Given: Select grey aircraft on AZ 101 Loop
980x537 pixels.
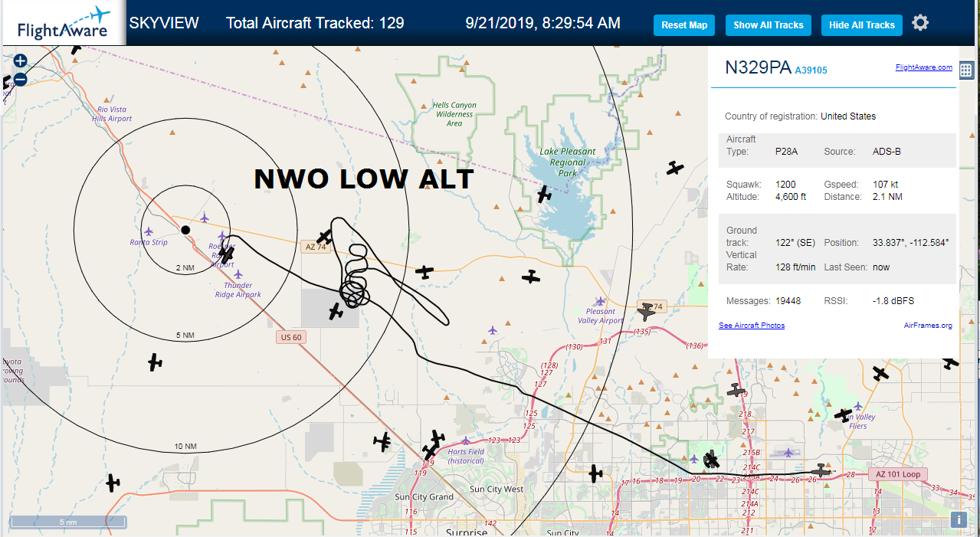Looking at the screenshot, I should click(821, 470).
